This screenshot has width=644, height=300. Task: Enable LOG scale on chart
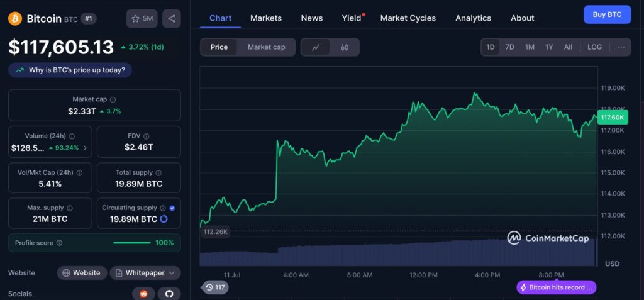[594, 47]
